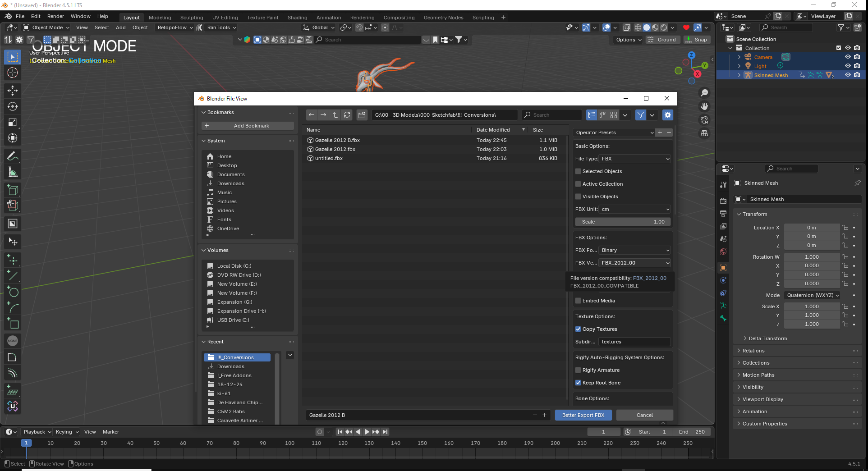Toggle camera view in the viewport

coord(704,120)
